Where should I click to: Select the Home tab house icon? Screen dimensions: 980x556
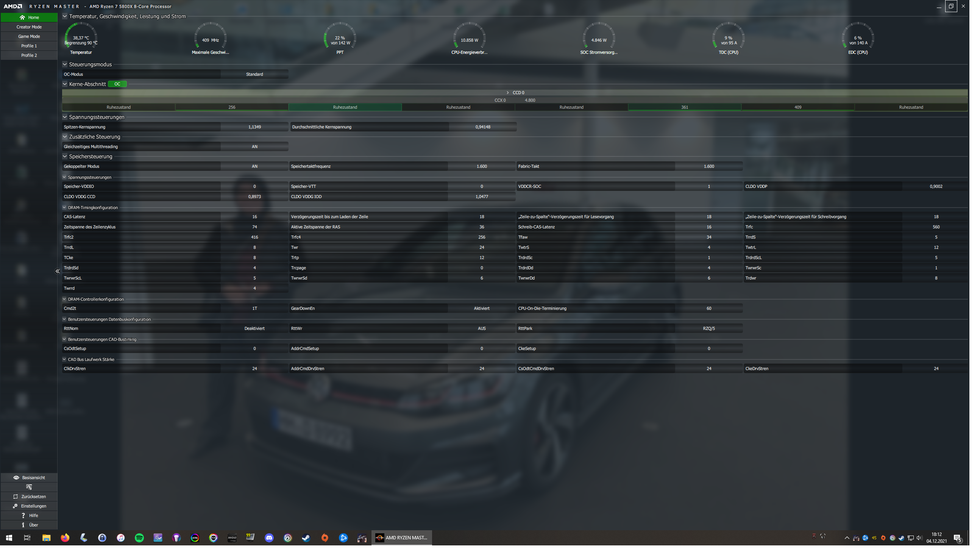[22, 17]
